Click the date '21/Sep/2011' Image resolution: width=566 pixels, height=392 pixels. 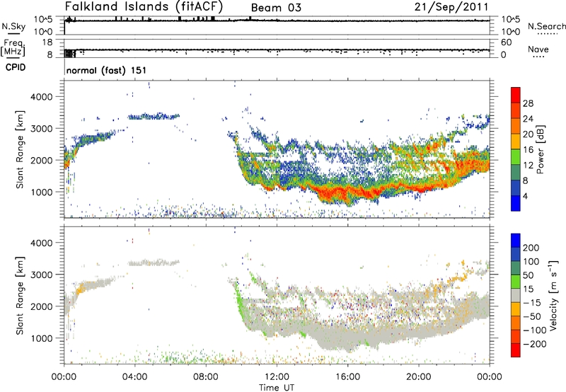[x=451, y=7]
